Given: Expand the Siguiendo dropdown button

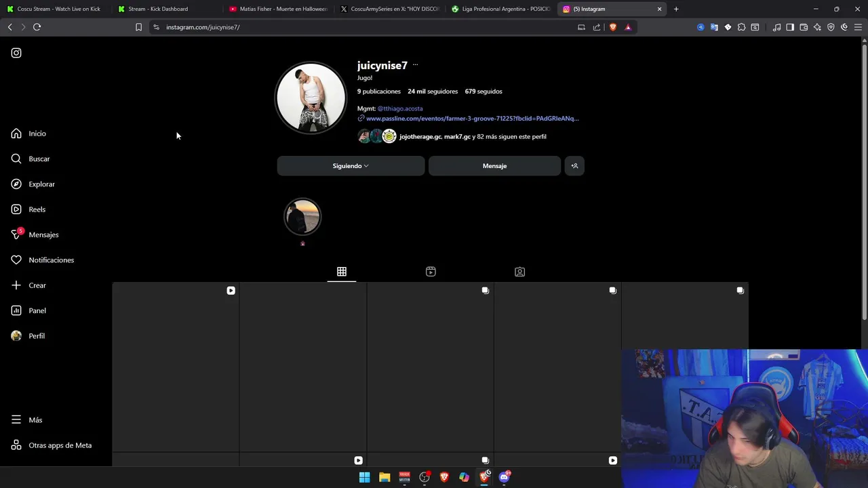Looking at the screenshot, I should coord(351,166).
